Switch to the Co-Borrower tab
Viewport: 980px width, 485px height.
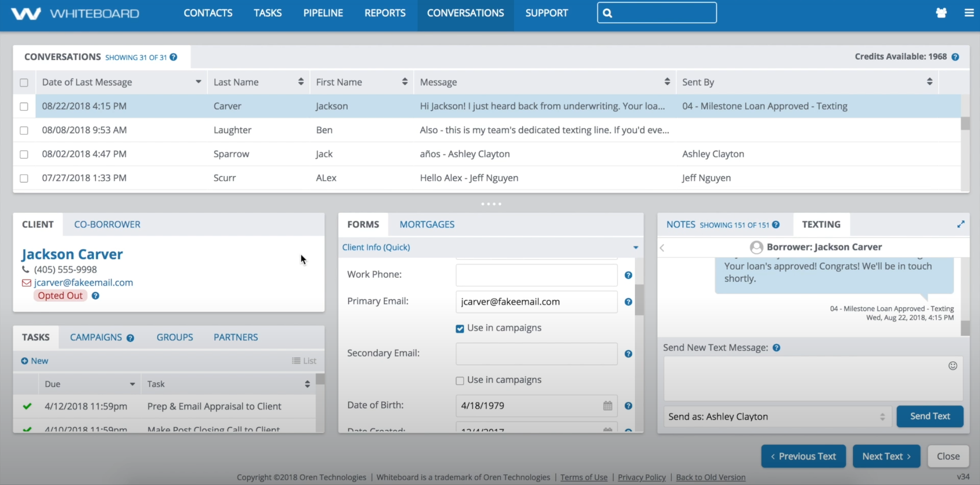tap(107, 224)
